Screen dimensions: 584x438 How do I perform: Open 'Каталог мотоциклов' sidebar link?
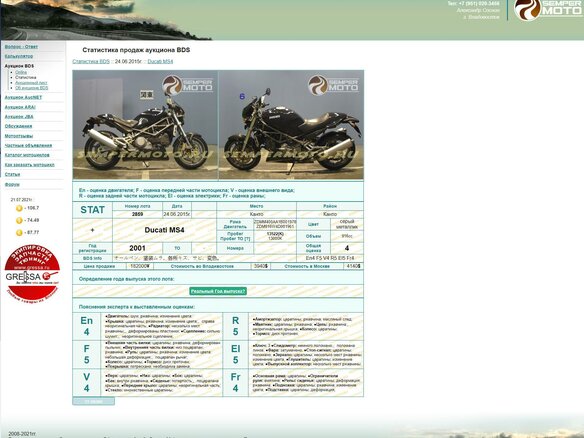click(27, 155)
